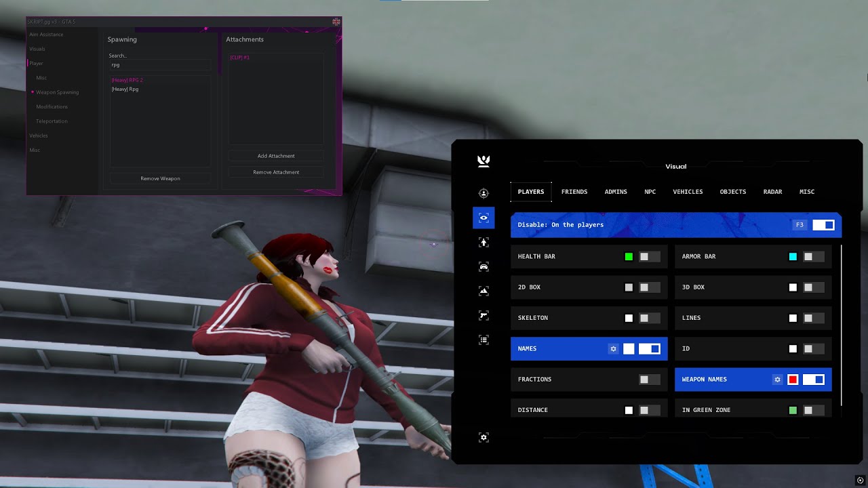Turn on the Fractions toggle
868x488 pixels.
tap(650, 380)
